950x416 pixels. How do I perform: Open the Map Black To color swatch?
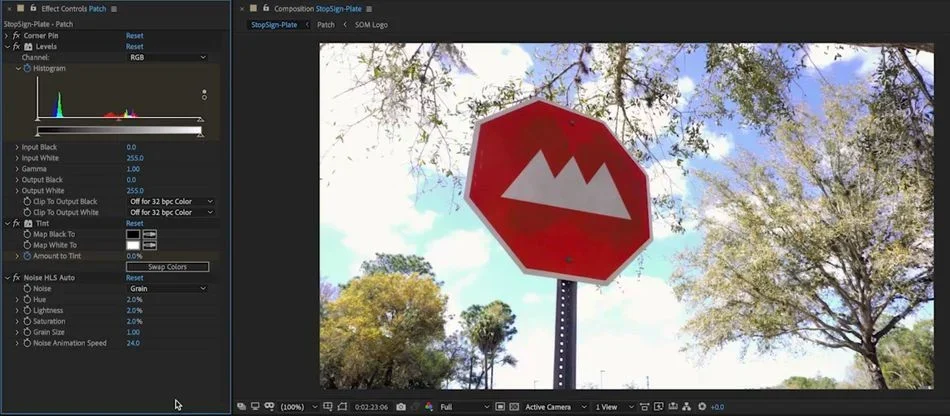tap(133, 234)
